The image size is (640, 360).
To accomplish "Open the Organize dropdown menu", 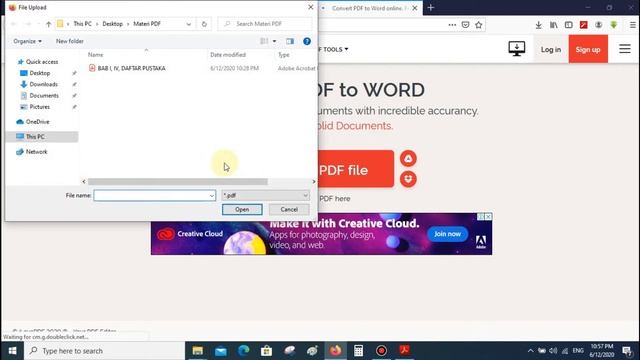I will click(27, 41).
